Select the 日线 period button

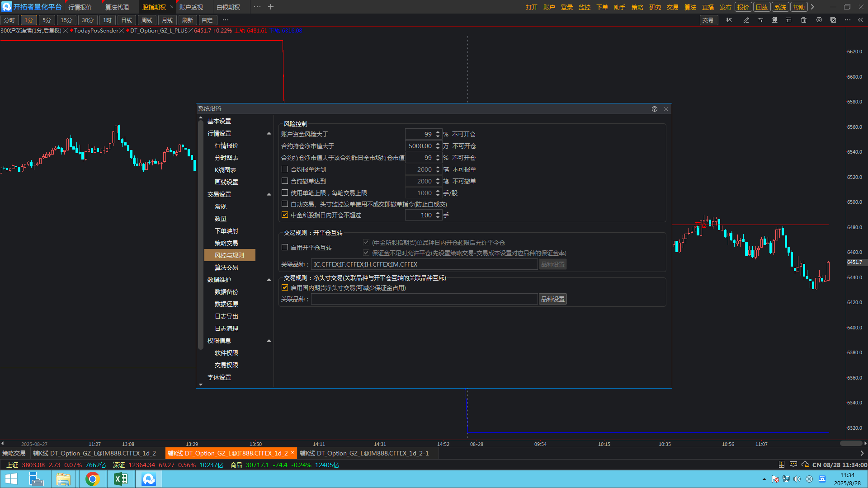tap(127, 20)
